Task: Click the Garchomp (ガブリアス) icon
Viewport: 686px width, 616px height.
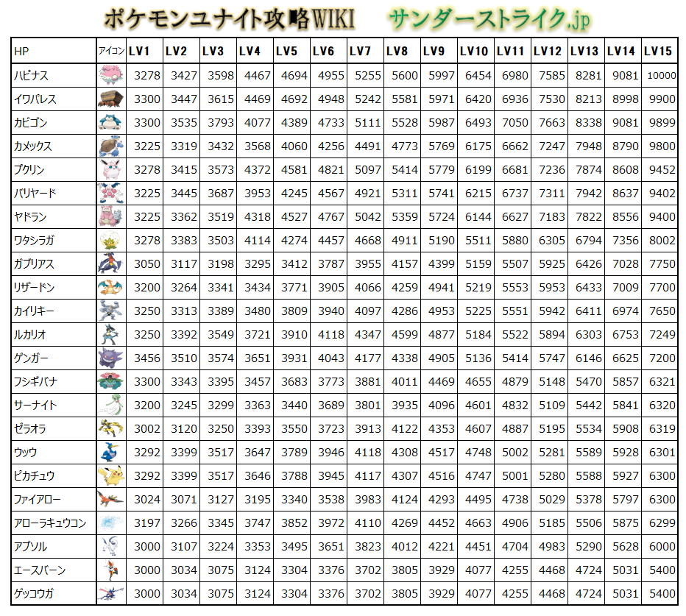Action: [x=110, y=264]
